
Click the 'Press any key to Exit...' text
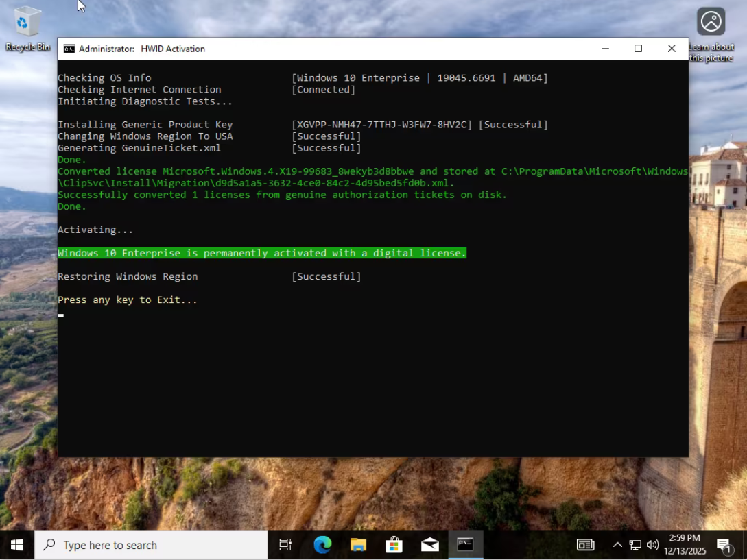tap(127, 300)
